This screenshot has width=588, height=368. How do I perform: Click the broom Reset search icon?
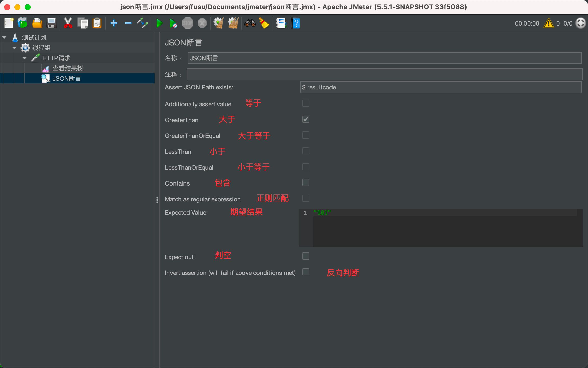coord(264,23)
